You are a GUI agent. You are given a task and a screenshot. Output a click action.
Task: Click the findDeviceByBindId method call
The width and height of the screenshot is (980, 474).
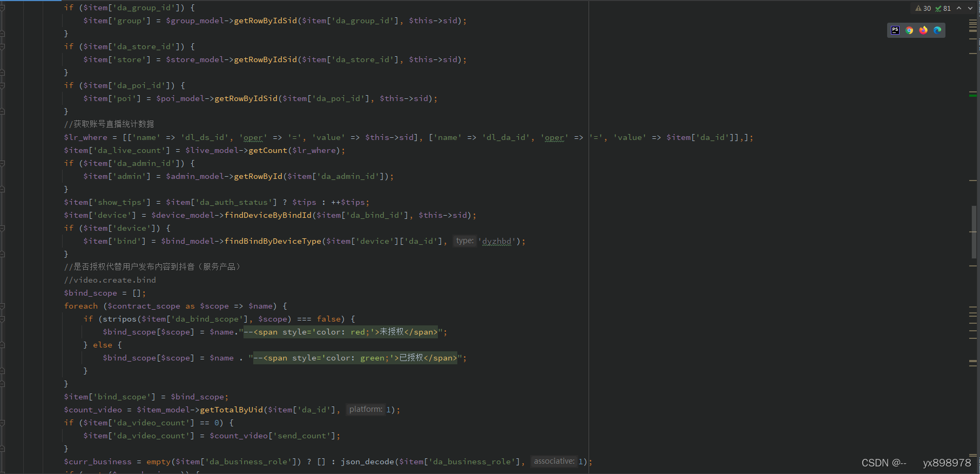click(268, 216)
